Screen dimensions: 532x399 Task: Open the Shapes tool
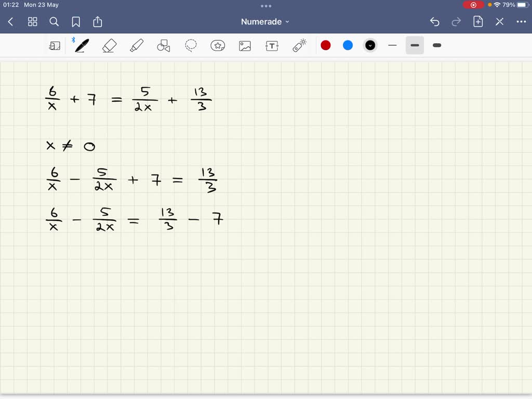click(163, 45)
